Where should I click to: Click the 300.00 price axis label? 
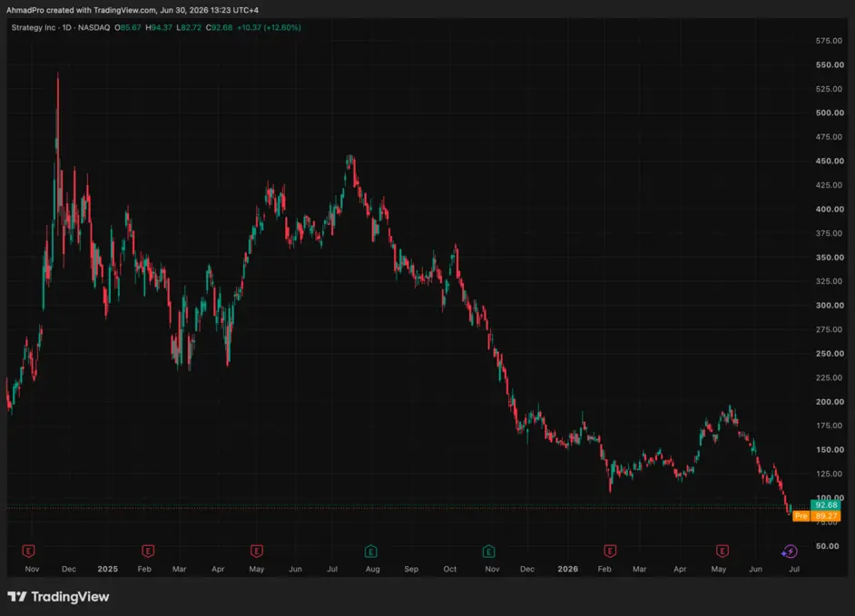click(x=830, y=305)
